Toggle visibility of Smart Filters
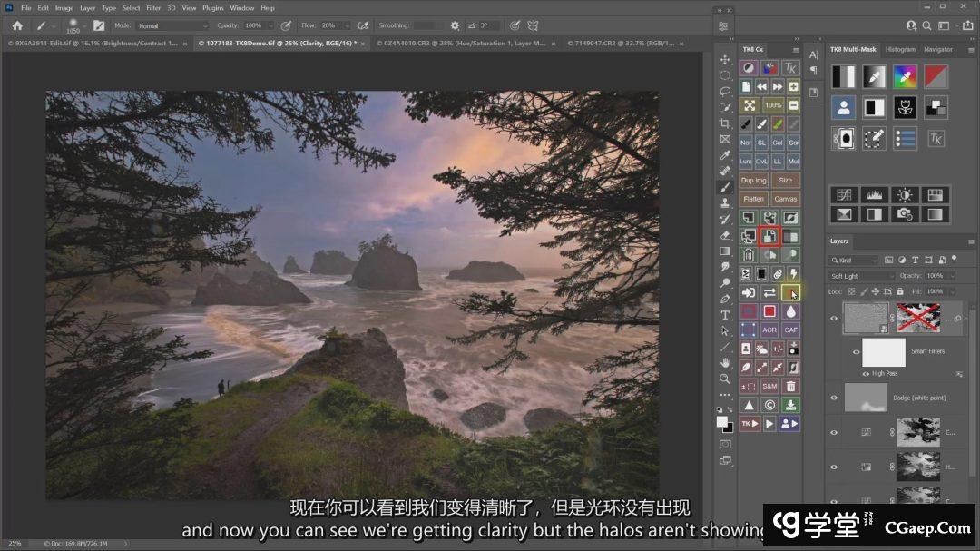 click(x=857, y=351)
